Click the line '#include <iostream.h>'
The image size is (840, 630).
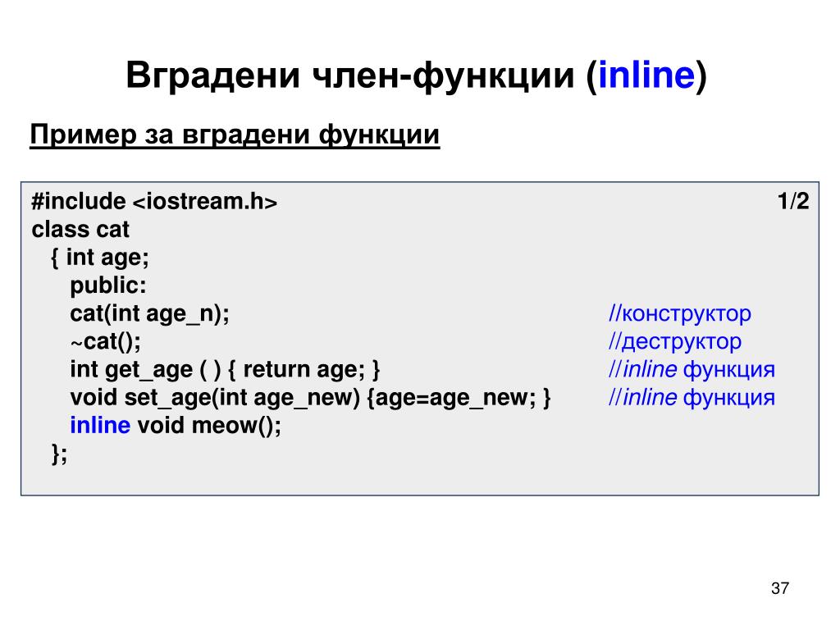(154, 202)
